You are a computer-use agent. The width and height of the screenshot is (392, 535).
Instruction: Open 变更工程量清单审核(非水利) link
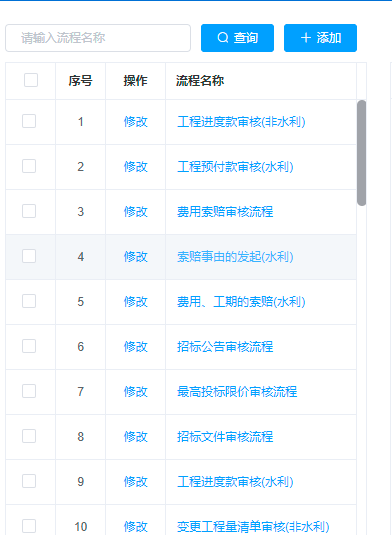click(253, 527)
